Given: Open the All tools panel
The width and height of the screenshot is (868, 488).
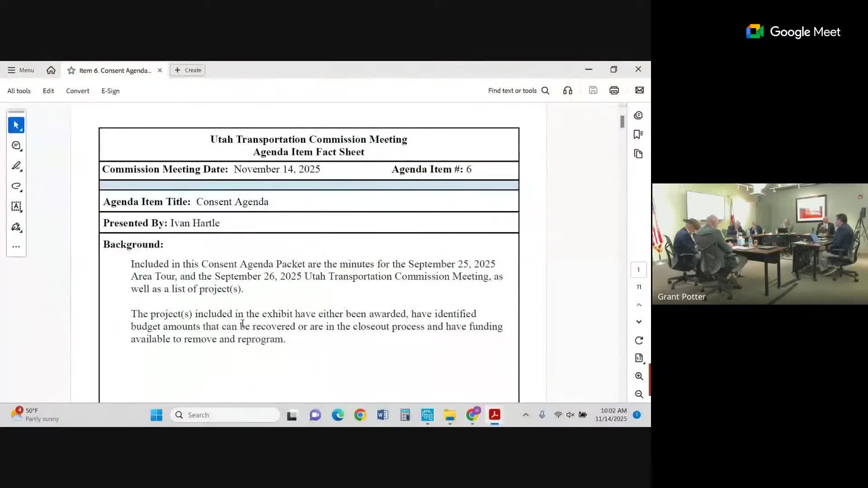Looking at the screenshot, I should 19,91.
